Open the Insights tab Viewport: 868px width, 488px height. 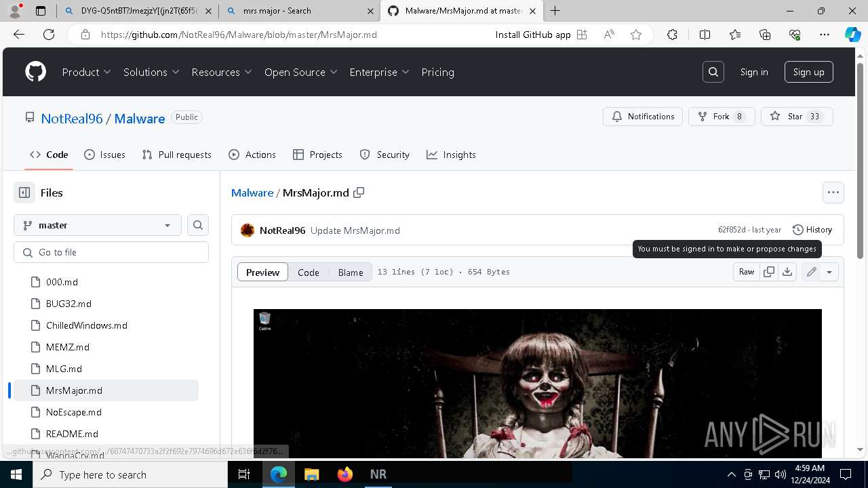pyautogui.click(x=451, y=155)
